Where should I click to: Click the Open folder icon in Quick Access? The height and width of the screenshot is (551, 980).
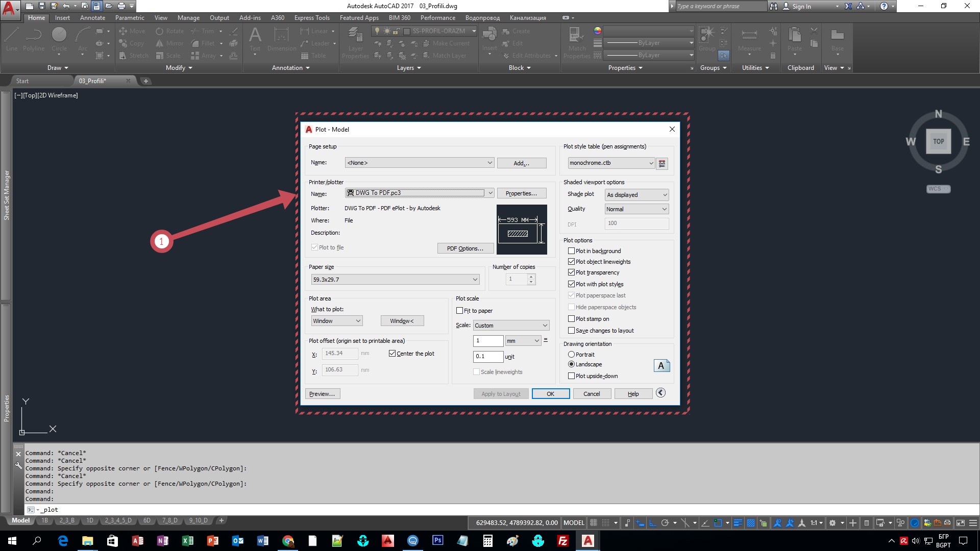109,6
